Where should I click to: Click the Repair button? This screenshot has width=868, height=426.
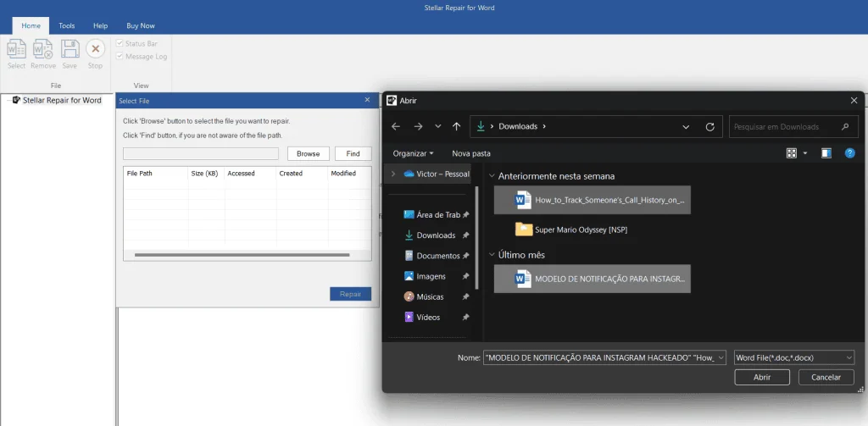[x=350, y=294]
